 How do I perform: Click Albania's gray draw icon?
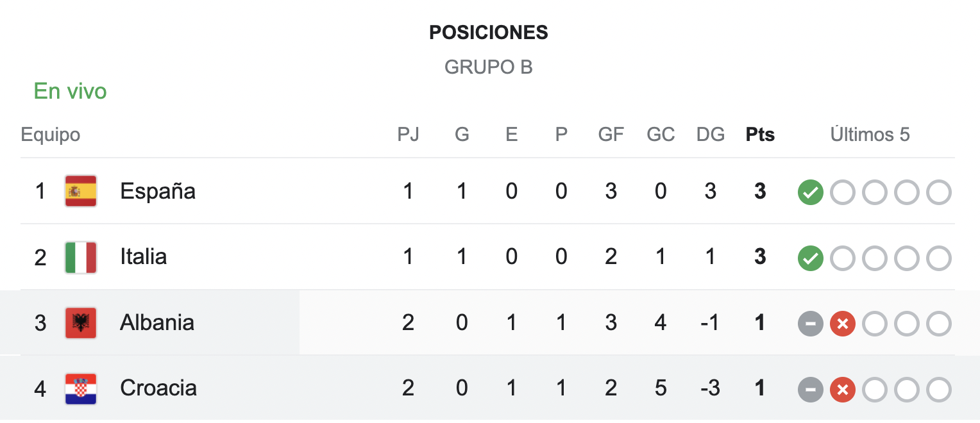coord(810,324)
